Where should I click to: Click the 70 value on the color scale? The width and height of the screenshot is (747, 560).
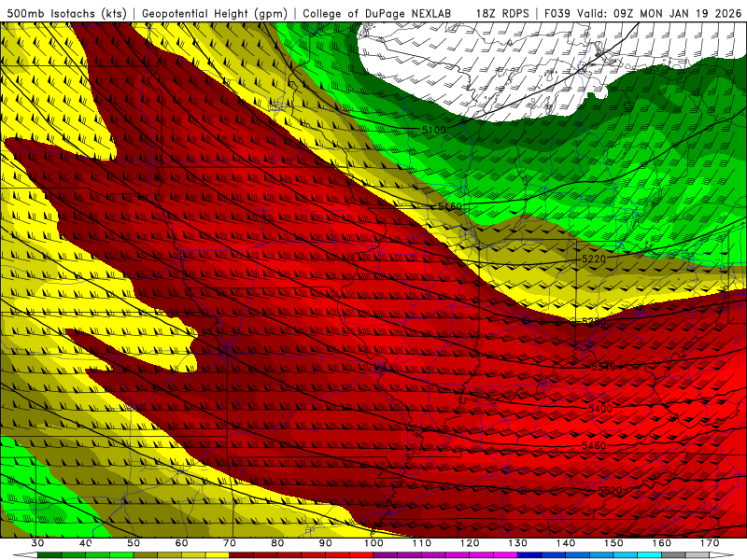[229, 543]
